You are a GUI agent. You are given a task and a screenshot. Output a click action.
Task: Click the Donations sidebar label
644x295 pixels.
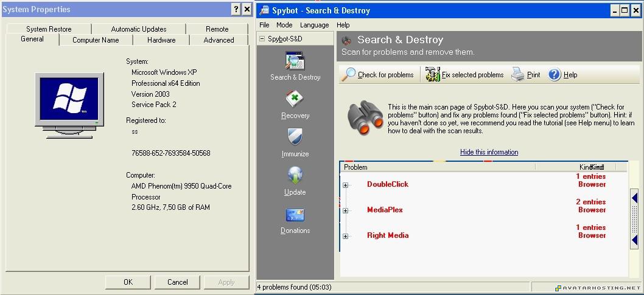(295, 231)
